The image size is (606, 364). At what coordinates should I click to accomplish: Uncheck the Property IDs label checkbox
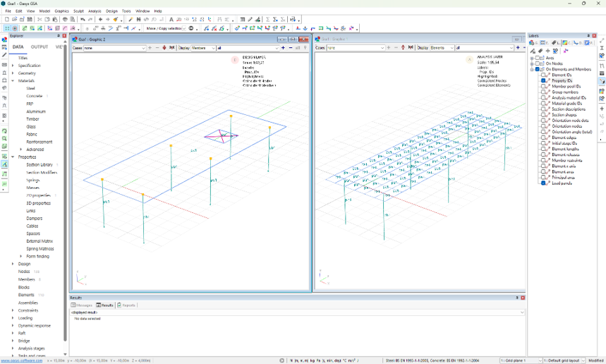pos(544,80)
